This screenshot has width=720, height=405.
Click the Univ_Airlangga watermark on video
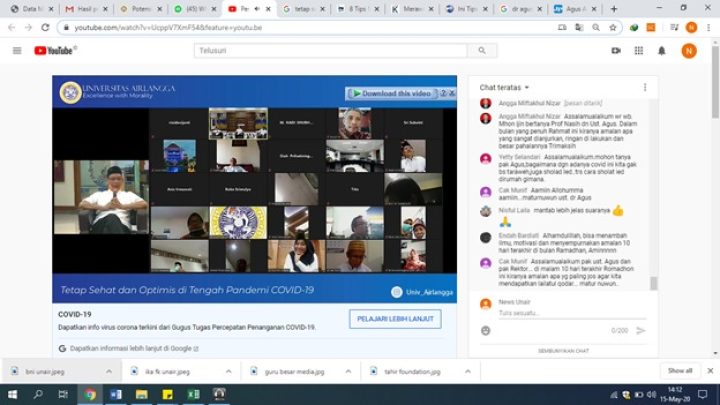pyautogui.click(x=422, y=292)
